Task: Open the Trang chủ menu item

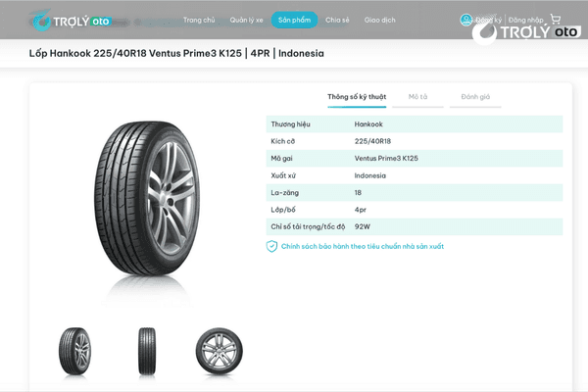Action: [x=199, y=20]
